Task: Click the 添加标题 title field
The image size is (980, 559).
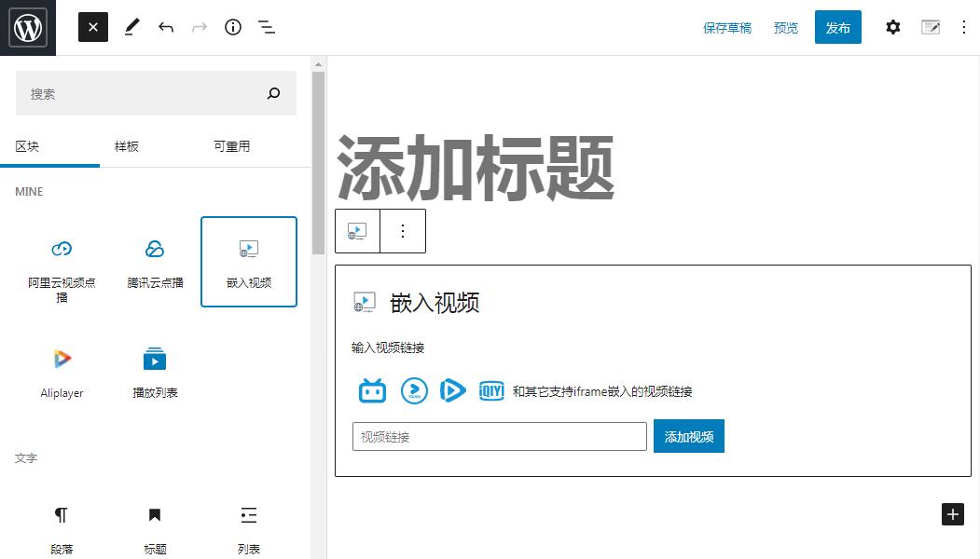Action: pyautogui.click(x=476, y=168)
